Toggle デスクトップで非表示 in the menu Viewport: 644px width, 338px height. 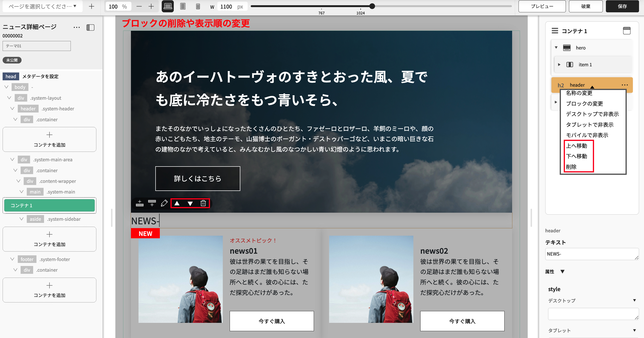coord(592,114)
